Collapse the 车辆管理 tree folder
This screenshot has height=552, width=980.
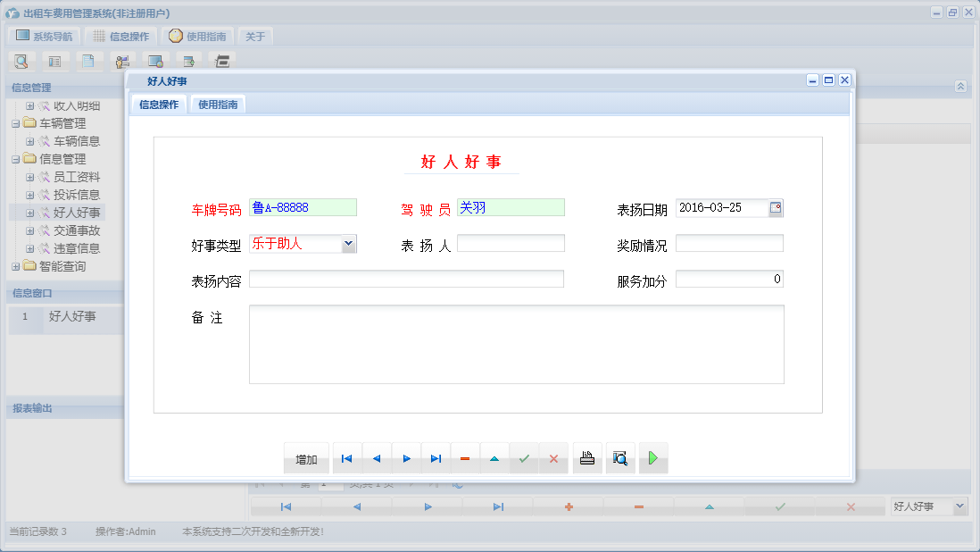click(16, 124)
